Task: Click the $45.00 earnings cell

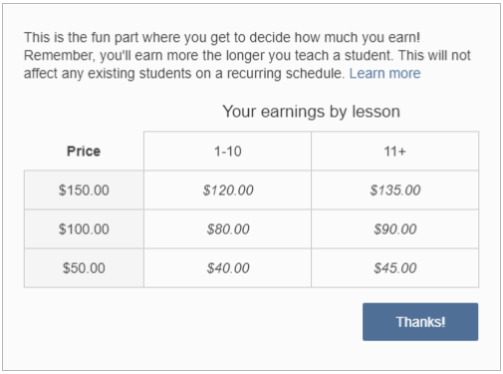Action: click(x=395, y=268)
